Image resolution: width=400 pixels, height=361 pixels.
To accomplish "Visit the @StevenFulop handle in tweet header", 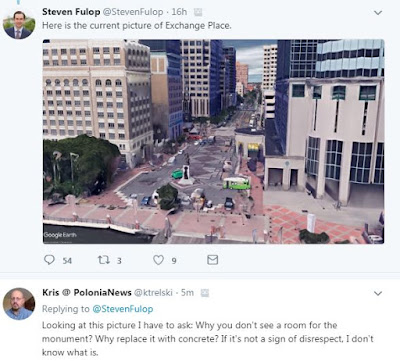I will tap(133, 12).
